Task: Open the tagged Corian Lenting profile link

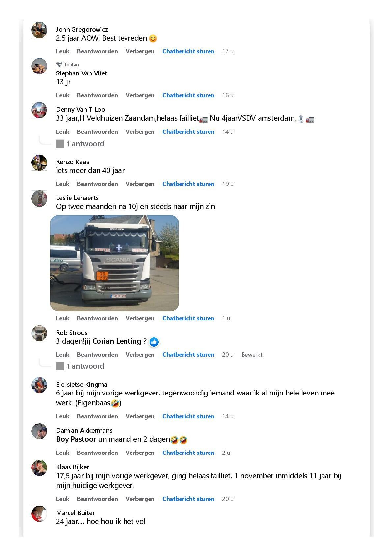Action: pos(117,341)
